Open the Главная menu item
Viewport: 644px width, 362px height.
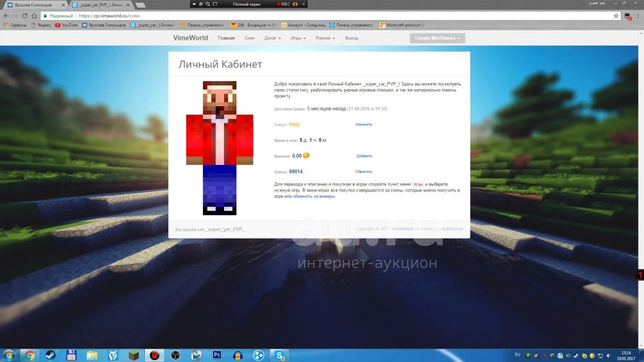click(226, 38)
